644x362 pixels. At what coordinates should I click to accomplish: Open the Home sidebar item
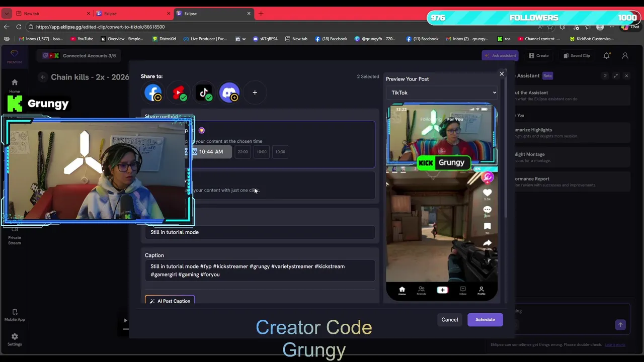pyautogui.click(x=15, y=86)
